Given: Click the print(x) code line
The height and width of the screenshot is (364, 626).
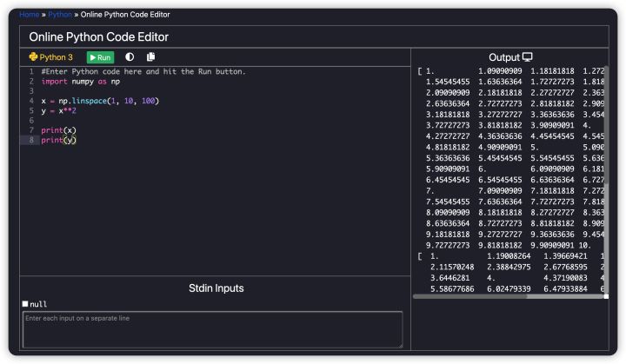Looking at the screenshot, I should point(58,130).
